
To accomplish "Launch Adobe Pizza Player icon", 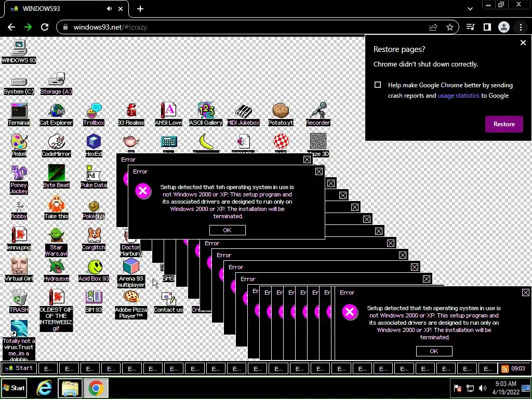I will (x=131, y=304).
